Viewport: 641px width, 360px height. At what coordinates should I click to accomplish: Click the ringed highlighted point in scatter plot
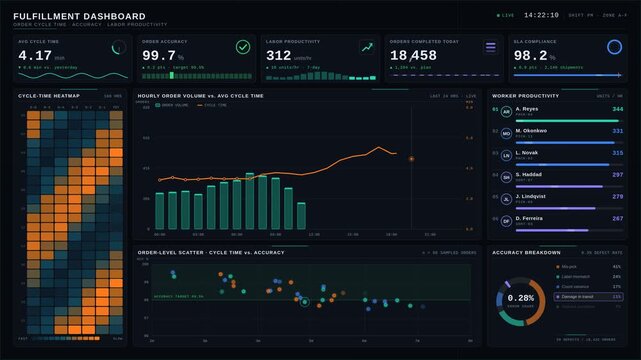point(304,302)
